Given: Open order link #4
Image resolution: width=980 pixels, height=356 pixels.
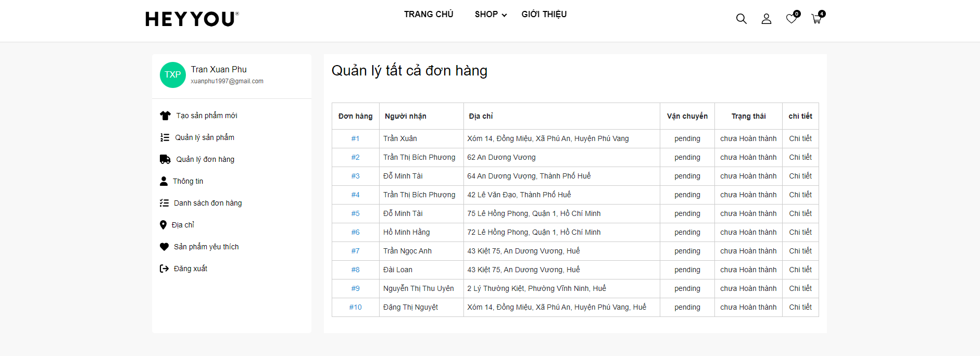Looking at the screenshot, I should tap(355, 195).
